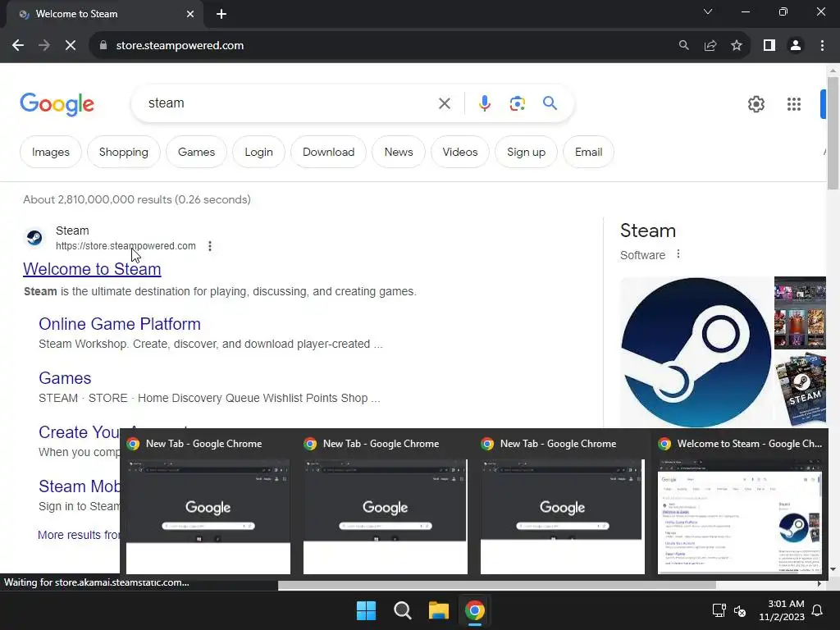Select Welcome to Steam window preview
Screen dimensions: 840x630
tap(740, 504)
